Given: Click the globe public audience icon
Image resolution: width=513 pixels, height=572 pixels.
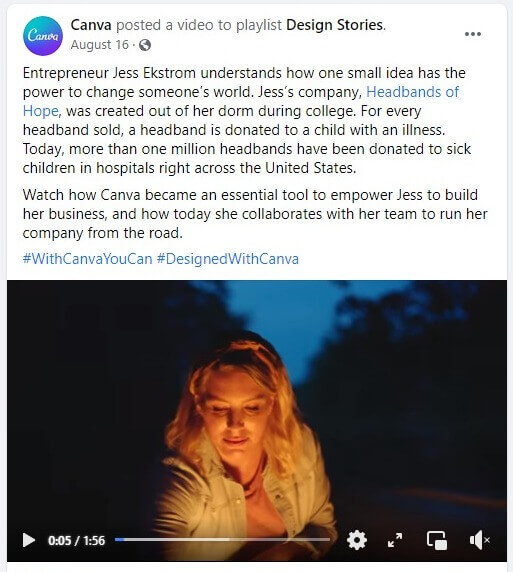Looking at the screenshot, I should click(x=145, y=45).
